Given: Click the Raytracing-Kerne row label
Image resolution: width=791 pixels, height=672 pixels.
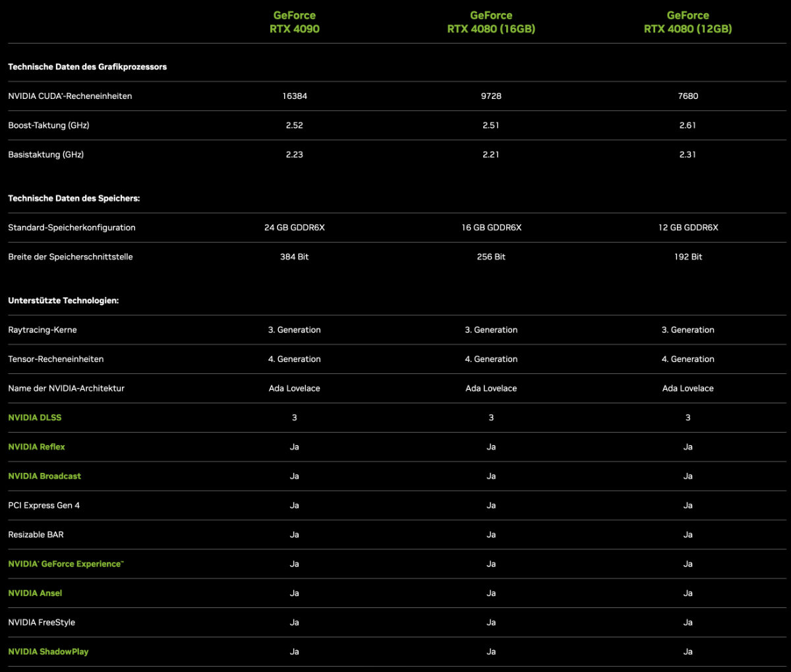Looking at the screenshot, I should click(x=42, y=330).
